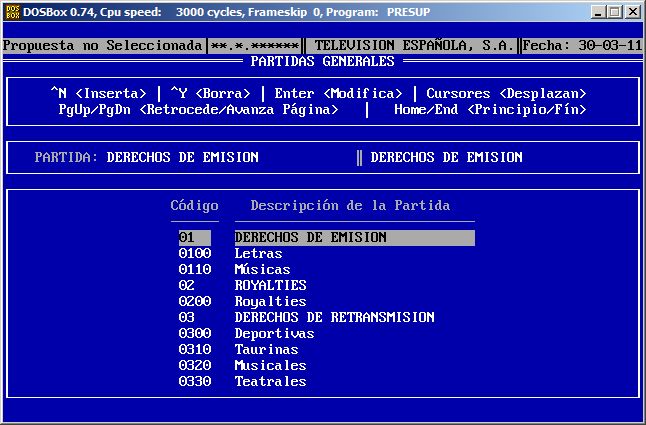Close the DOSBox window
The height and width of the screenshot is (425, 646).
click(x=632, y=11)
